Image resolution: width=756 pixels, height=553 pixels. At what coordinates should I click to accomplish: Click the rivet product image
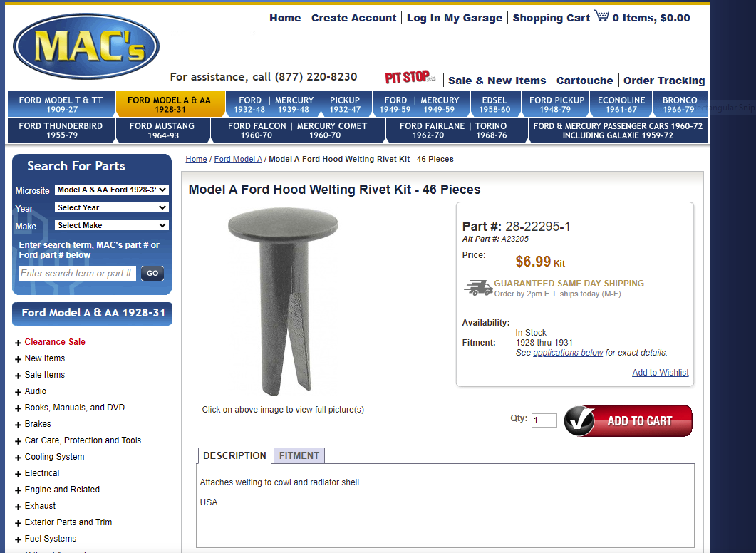point(283,302)
